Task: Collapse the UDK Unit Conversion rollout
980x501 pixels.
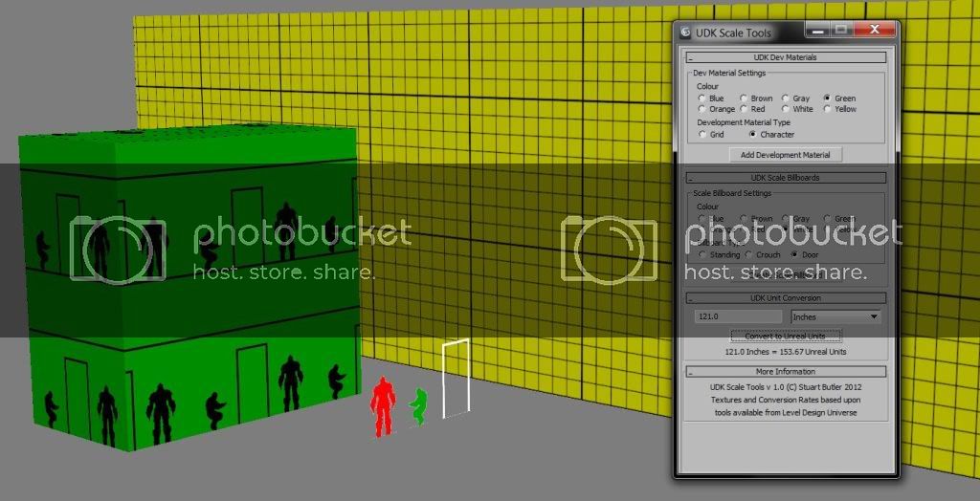Action: click(x=786, y=298)
